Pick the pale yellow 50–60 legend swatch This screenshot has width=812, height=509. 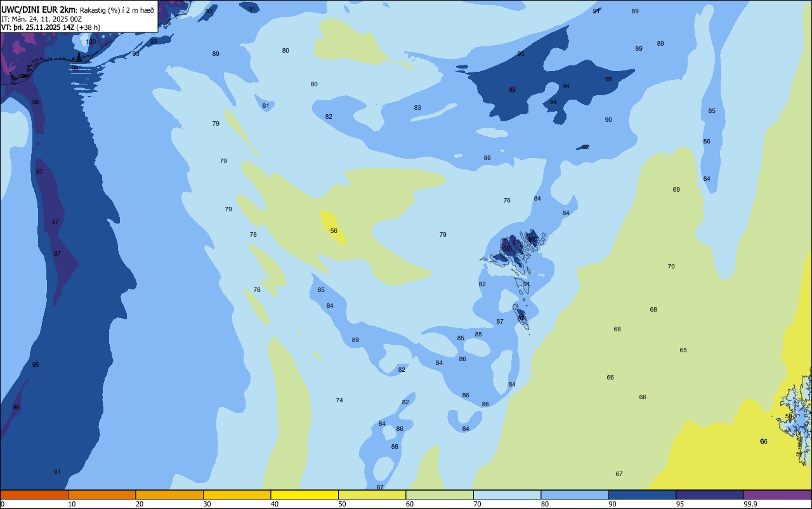click(372, 494)
